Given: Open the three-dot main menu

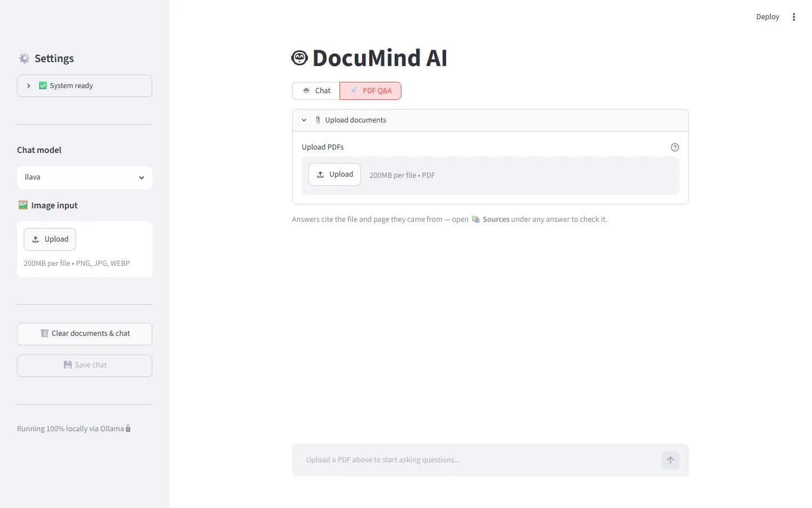Looking at the screenshot, I should click(x=793, y=17).
